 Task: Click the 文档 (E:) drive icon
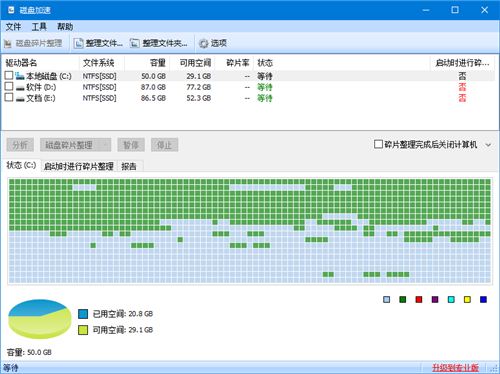click(20, 99)
